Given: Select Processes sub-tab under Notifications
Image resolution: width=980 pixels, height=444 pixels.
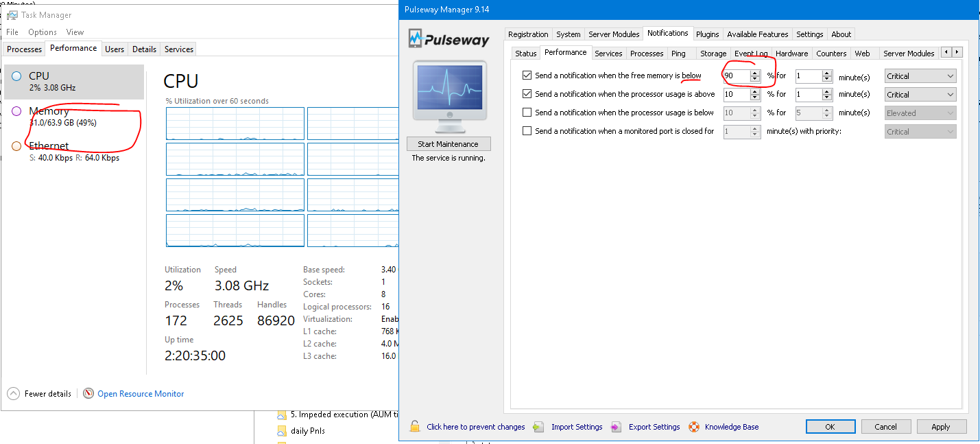Looking at the screenshot, I should [x=647, y=54].
